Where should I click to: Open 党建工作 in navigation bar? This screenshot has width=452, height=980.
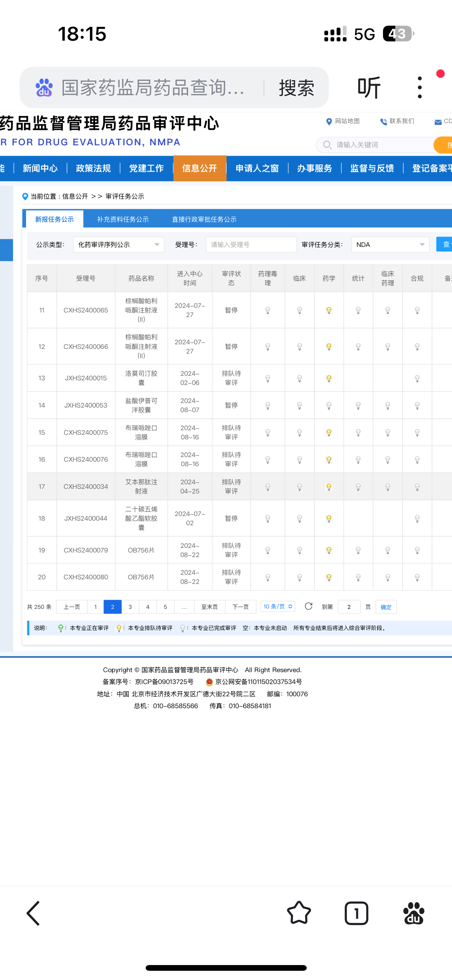click(x=146, y=168)
